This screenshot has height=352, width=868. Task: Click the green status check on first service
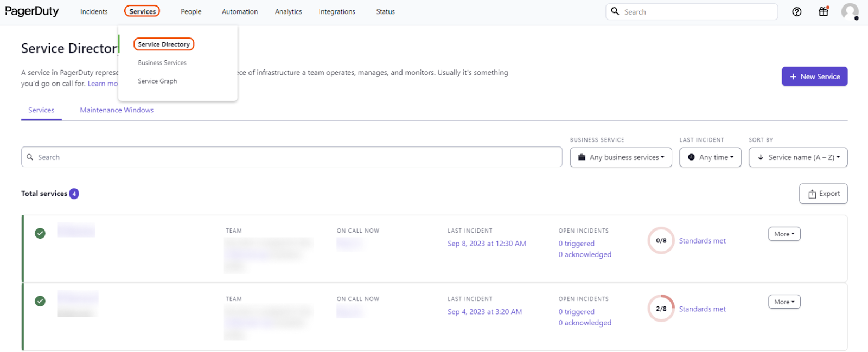[40, 233]
